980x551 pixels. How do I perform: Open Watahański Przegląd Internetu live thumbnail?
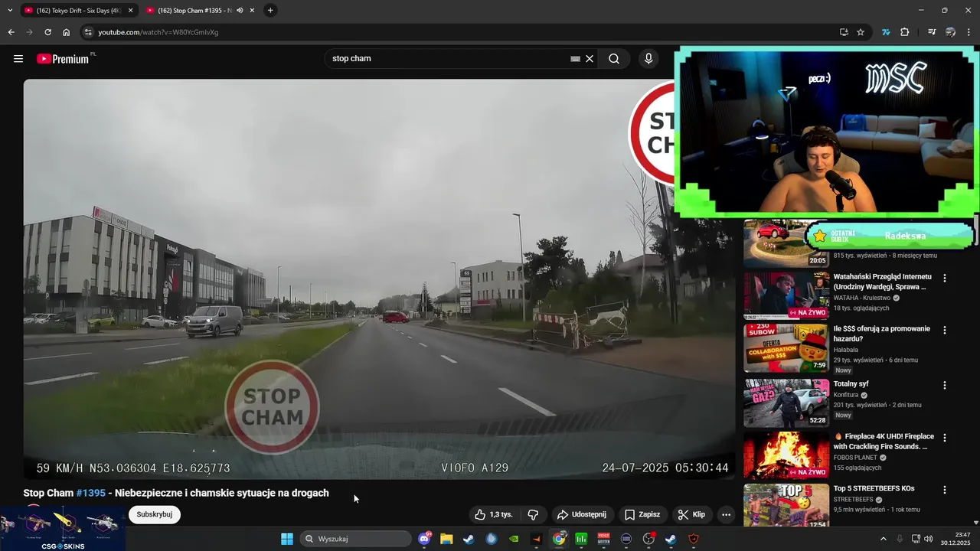pyautogui.click(x=786, y=295)
